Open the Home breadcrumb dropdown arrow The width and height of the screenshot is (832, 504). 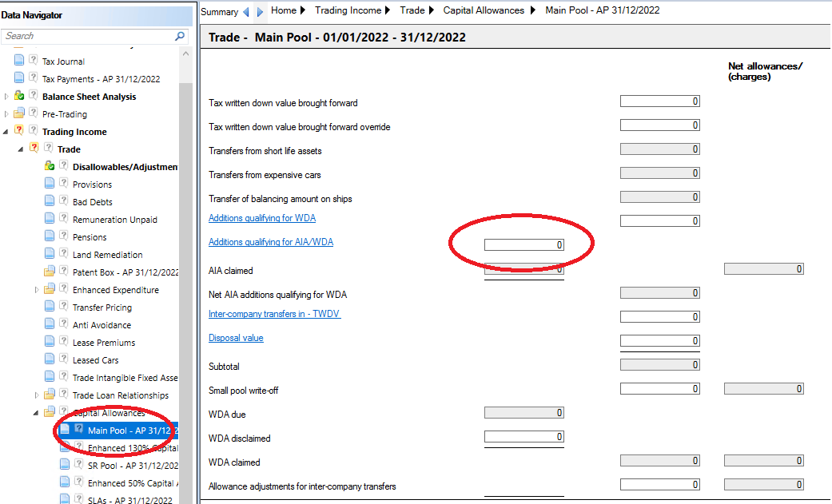point(303,10)
